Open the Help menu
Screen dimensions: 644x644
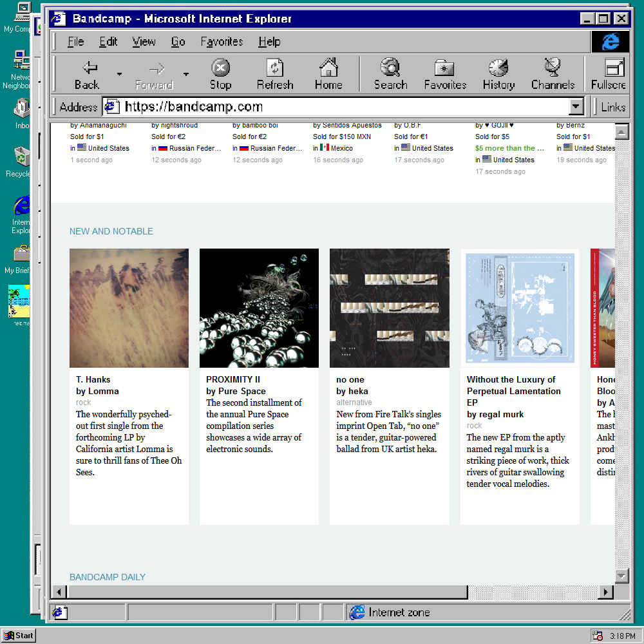click(x=269, y=41)
